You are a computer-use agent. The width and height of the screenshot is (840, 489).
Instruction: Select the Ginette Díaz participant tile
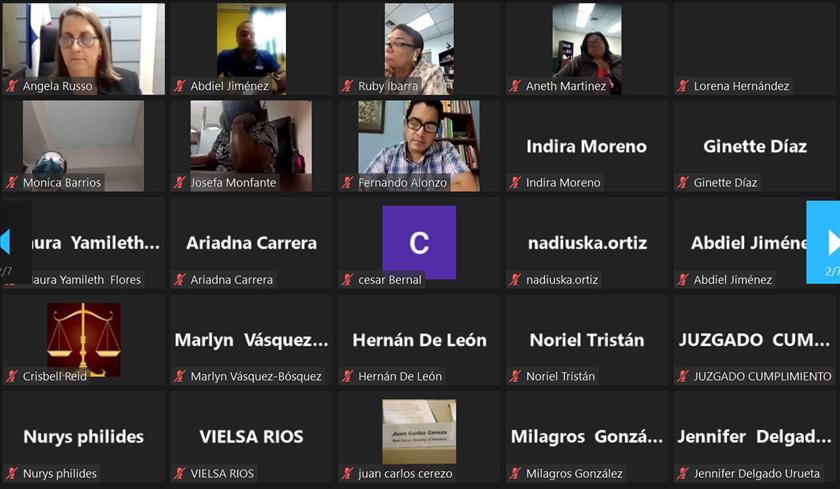coord(755,146)
